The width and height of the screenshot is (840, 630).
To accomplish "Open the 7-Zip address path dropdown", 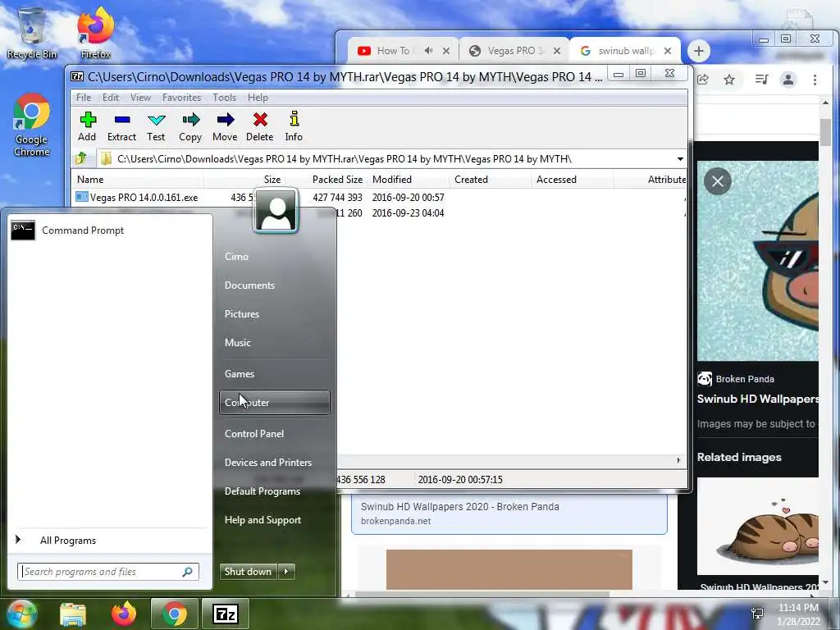I will [680, 159].
